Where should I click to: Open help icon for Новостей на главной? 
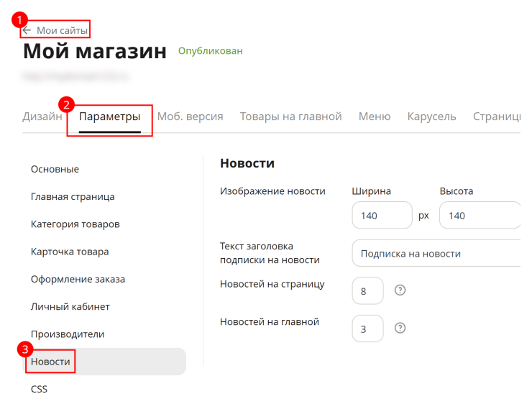[400, 328]
